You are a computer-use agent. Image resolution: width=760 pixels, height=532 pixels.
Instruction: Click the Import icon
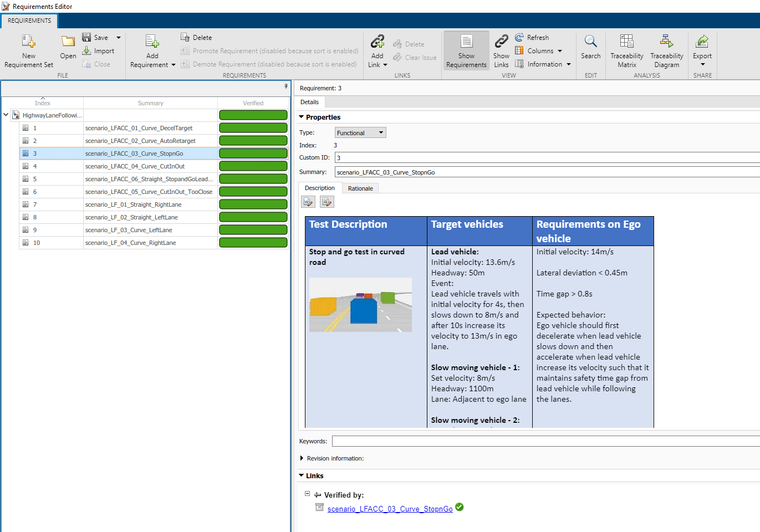pyautogui.click(x=86, y=51)
